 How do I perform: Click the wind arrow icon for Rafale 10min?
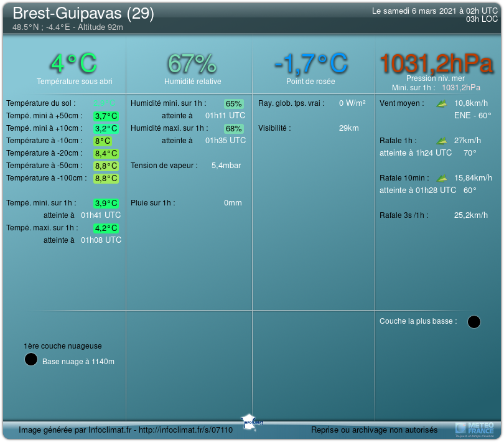click(x=442, y=178)
